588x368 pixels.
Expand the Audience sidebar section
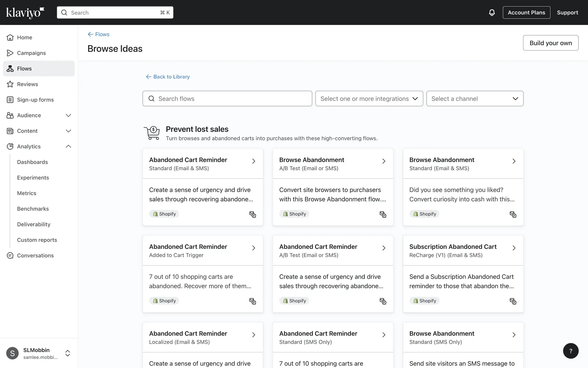(68, 115)
